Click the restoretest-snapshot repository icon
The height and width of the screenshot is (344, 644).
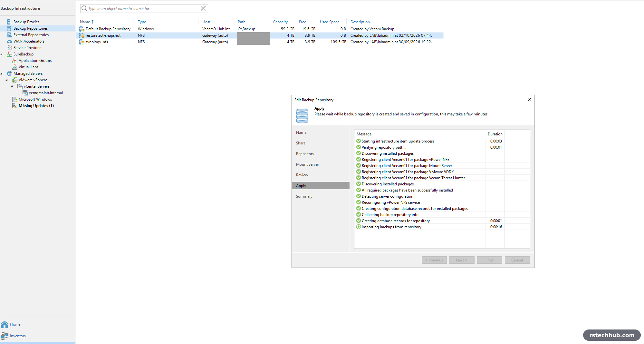pyautogui.click(x=82, y=35)
